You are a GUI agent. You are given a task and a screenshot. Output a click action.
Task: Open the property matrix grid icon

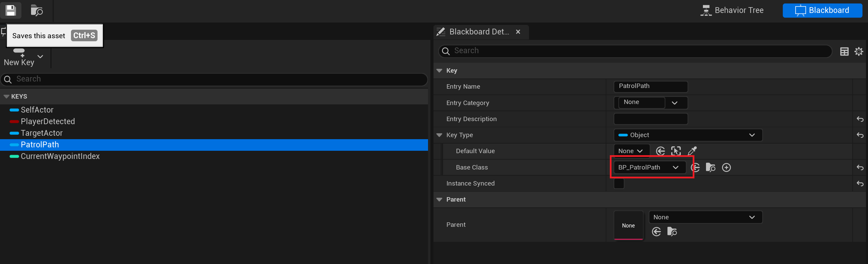click(x=844, y=52)
